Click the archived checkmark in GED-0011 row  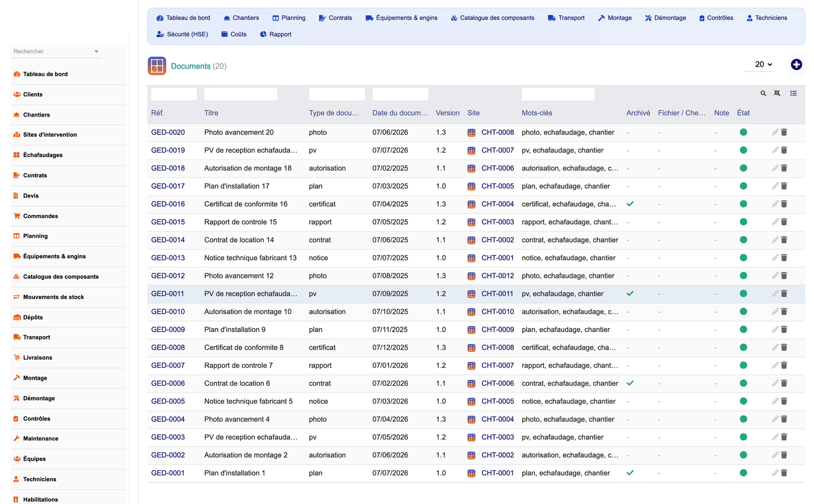pyautogui.click(x=630, y=293)
